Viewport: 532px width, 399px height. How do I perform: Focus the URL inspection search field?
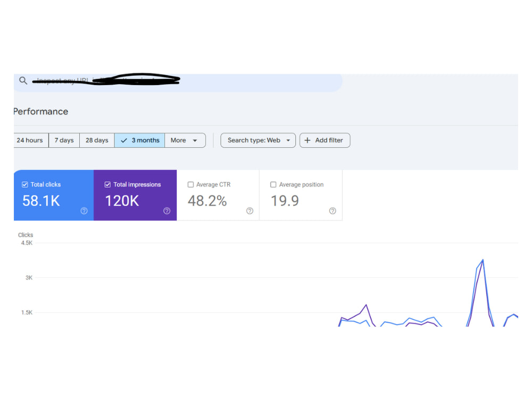coord(178,82)
